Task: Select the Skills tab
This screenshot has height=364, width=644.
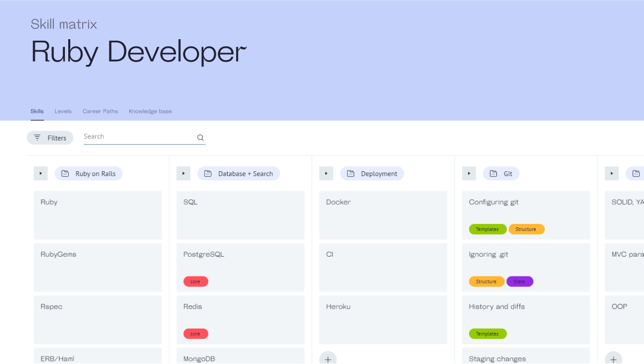Action: pyautogui.click(x=37, y=111)
